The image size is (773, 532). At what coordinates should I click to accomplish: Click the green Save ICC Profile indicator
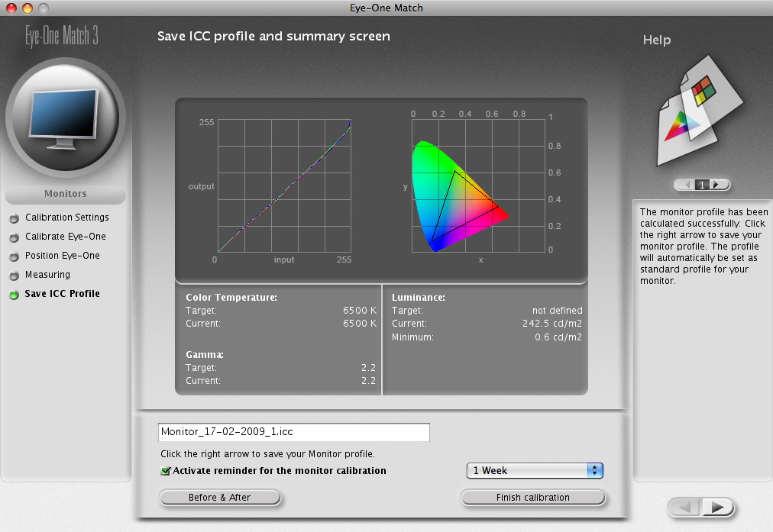(15, 295)
